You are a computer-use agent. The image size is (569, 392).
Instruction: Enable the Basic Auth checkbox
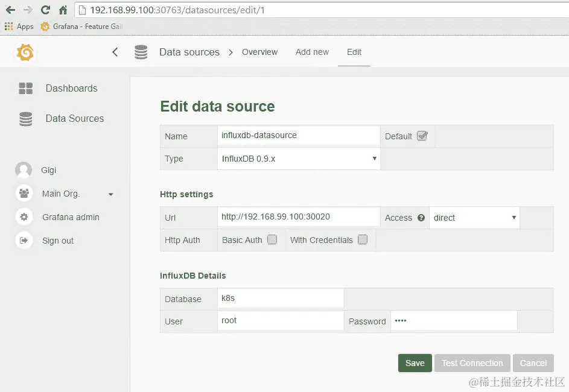tap(272, 239)
